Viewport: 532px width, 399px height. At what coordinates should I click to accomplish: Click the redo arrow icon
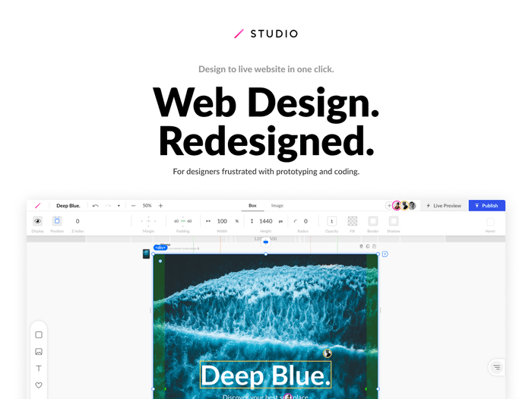pos(108,206)
